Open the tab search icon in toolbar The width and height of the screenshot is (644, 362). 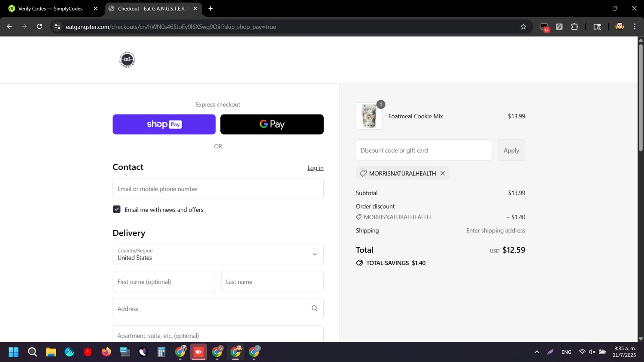click(x=597, y=27)
